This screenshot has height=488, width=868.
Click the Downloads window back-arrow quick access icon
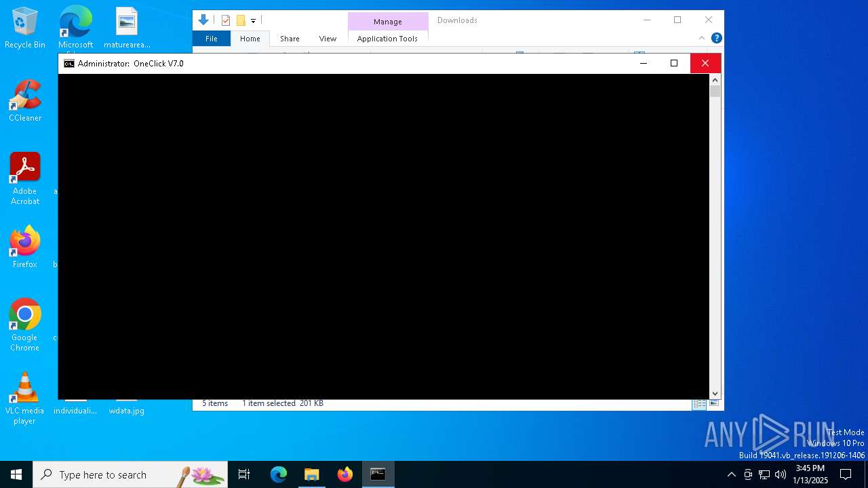(203, 20)
